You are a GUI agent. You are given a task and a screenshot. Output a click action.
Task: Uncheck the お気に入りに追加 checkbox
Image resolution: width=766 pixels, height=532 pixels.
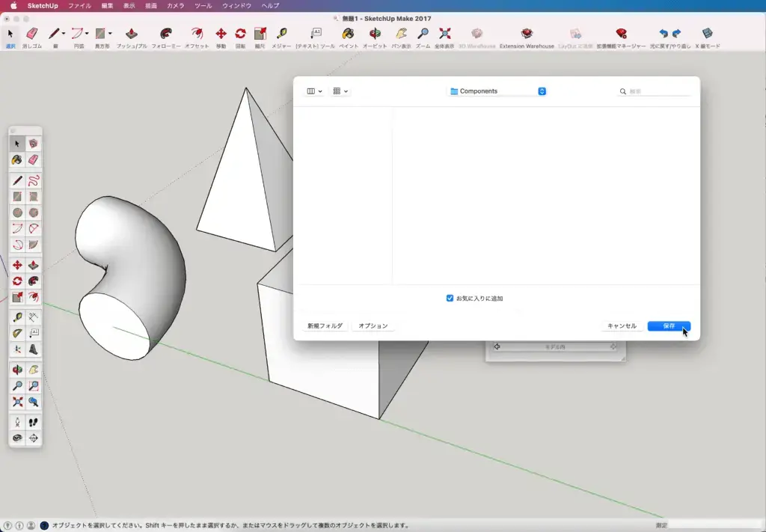click(450, 298)
